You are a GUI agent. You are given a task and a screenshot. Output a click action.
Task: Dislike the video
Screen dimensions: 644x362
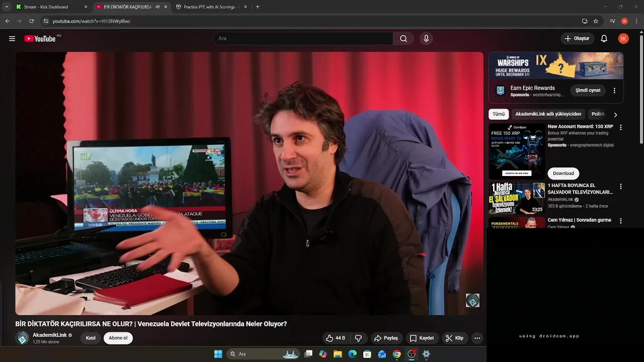click(358, 338)
